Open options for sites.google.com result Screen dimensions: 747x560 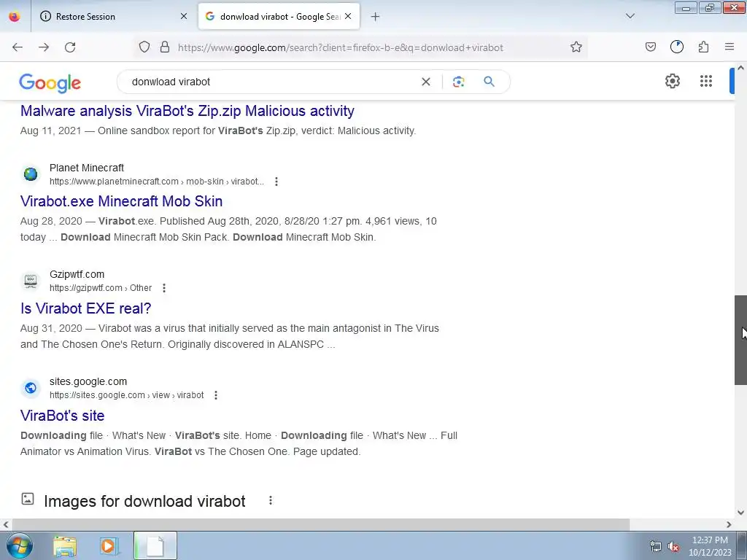pyautogui.click(x=216, y=395)
